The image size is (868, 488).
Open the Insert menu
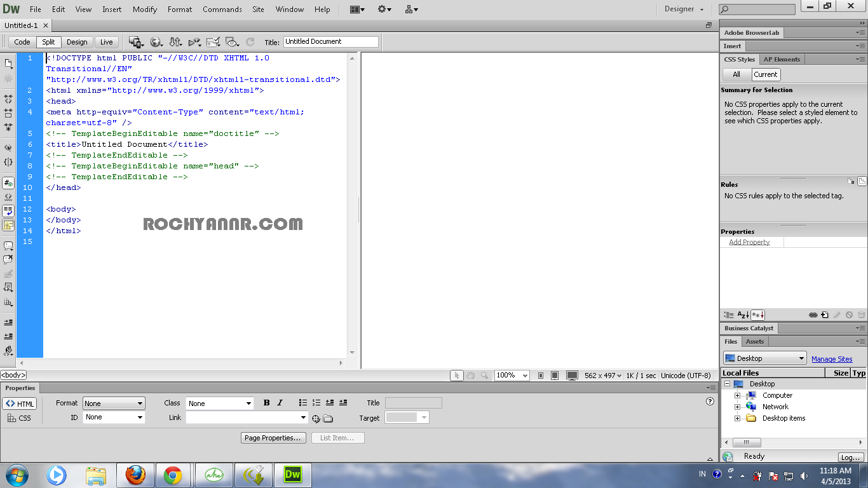(x=112, y=10)
